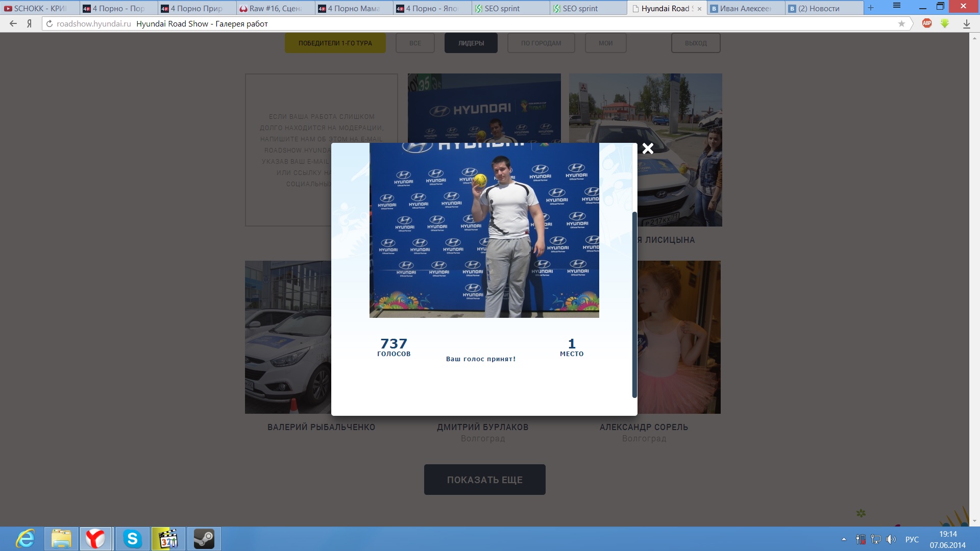Bookmark the page with the star icon
The width and height of the screenshot is (980, 551).
(x=901, y=23)
